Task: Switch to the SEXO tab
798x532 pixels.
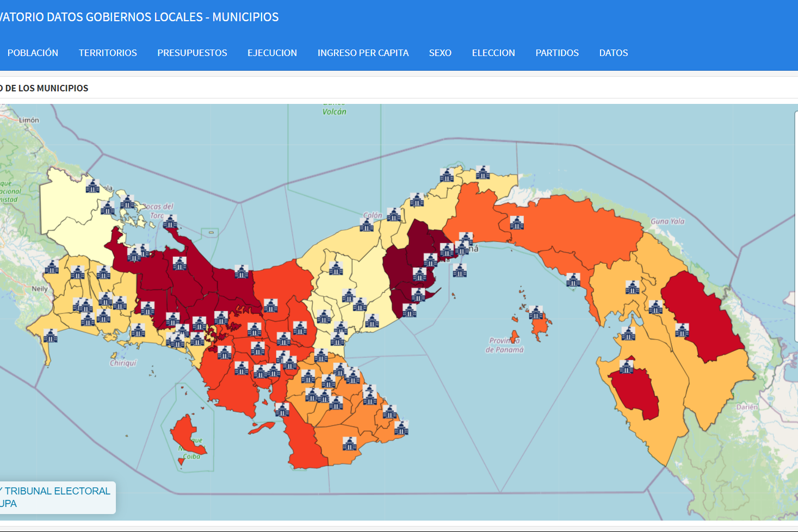Action: 440,53
